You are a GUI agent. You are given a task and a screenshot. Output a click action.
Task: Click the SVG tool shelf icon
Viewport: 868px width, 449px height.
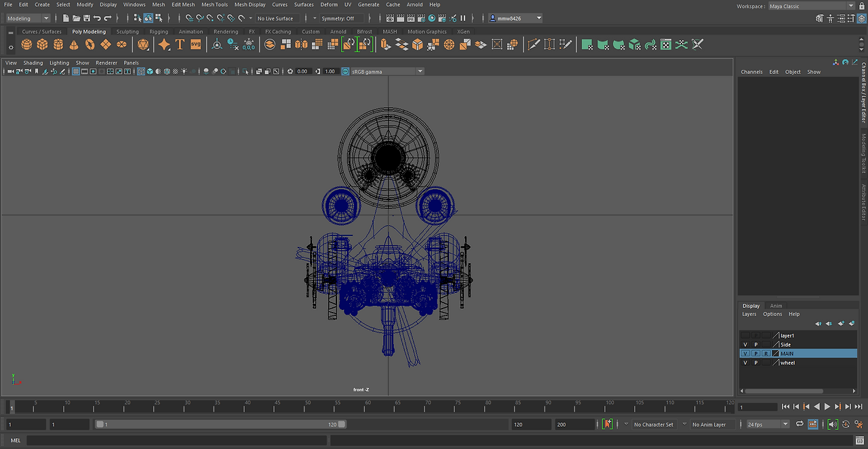[196, 44]
